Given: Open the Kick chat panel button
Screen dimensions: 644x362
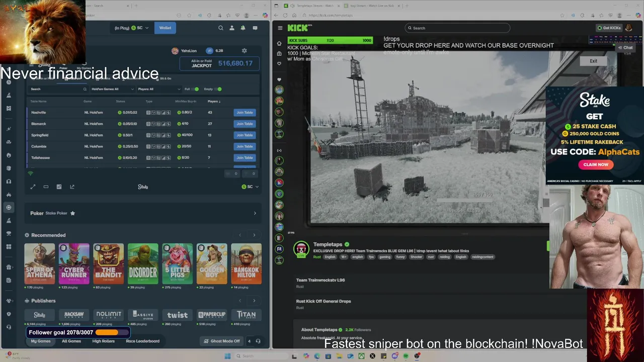Looking at the screenshot, I should (x=625, y=48).
